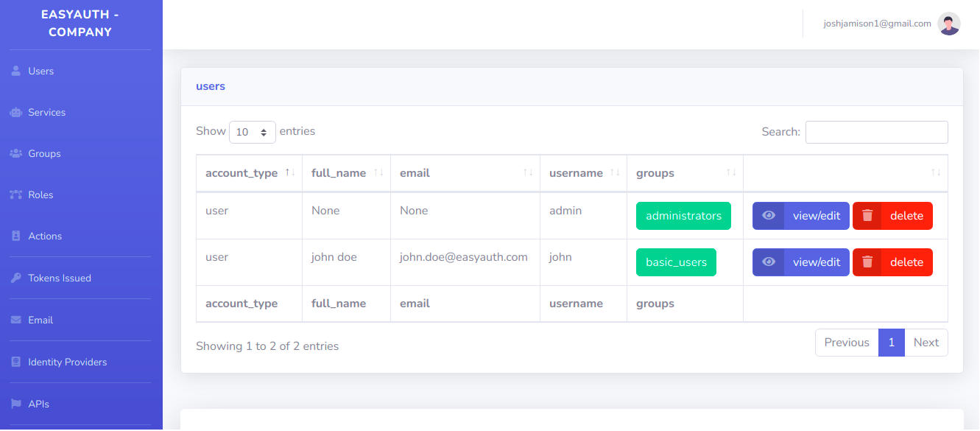This screenshot has height=431, width=980.
Task: Click the APIs flag icon in sidebar
Action: pos(15,404)
